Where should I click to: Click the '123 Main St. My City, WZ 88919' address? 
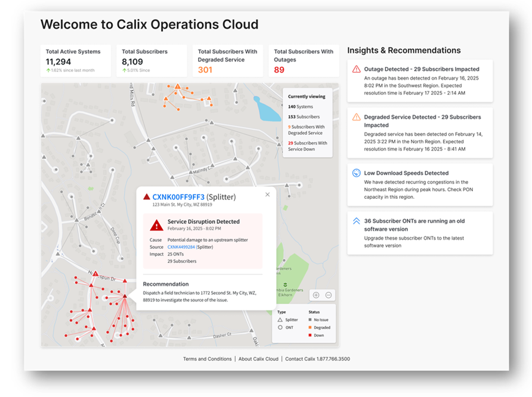point(182,205)
